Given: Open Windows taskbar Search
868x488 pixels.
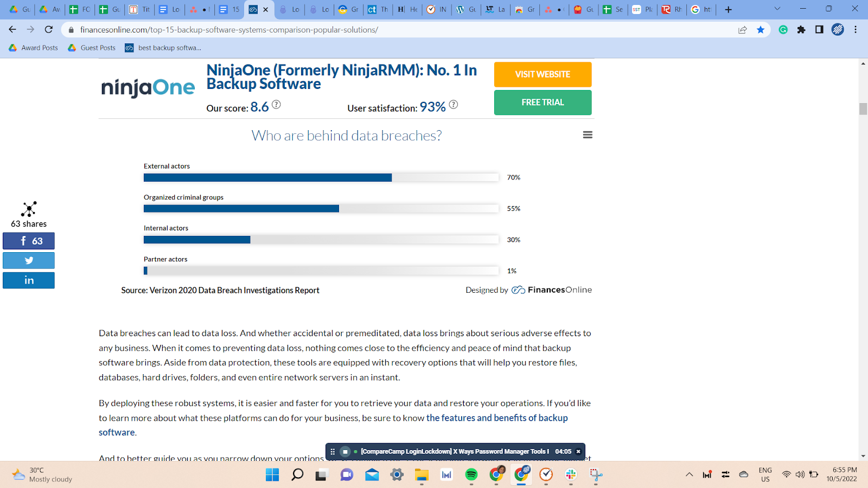Looking at the screenshot, I should click(x=297, y=475).
